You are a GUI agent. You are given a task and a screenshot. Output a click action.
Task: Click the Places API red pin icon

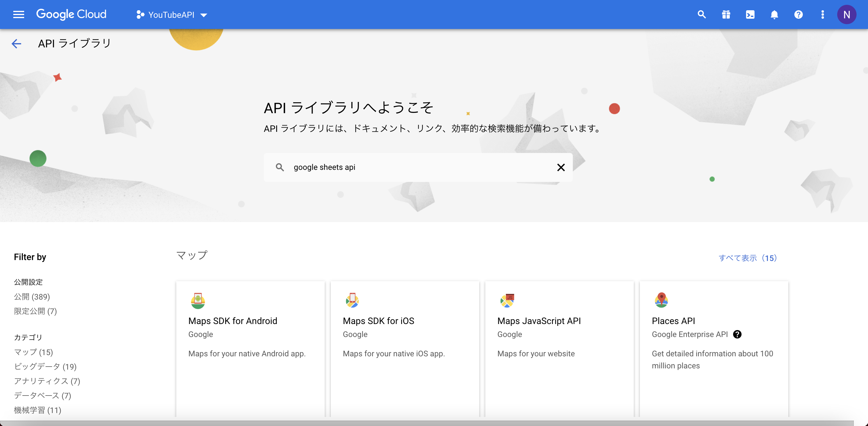[x=661, y=300]
